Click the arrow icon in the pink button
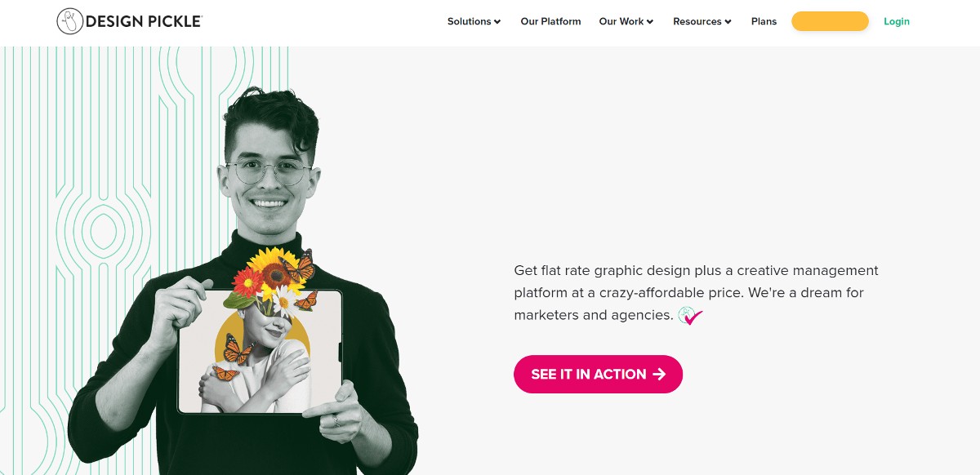980x475 pixels. pos(659,374)
